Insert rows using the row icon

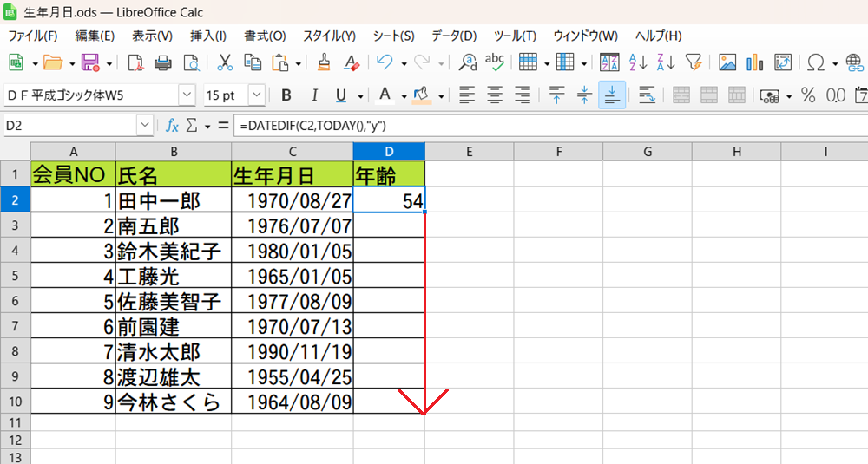coord(528,62)
